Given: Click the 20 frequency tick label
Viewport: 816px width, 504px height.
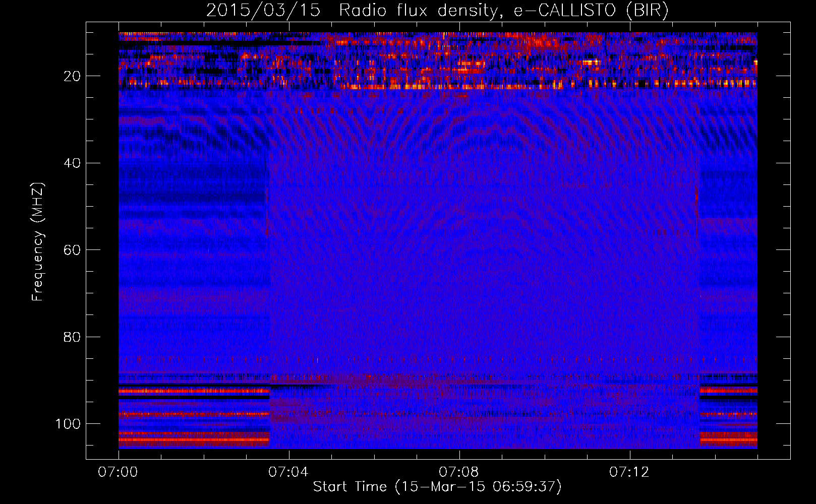Looking at the screenshot, I should coord(72,76).
